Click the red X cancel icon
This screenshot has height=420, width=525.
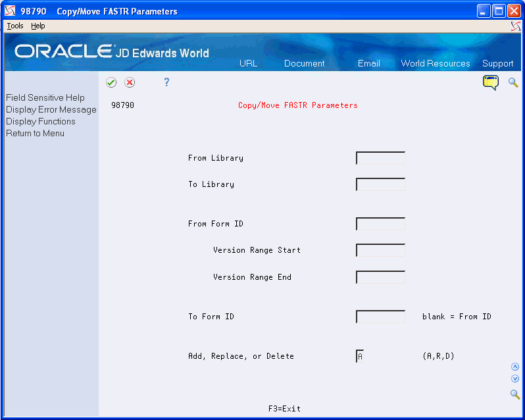[130, 82]
